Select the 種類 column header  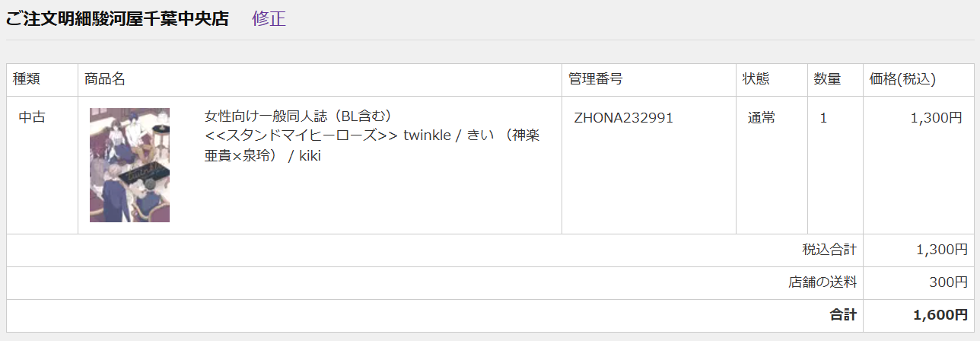(27, 79)
